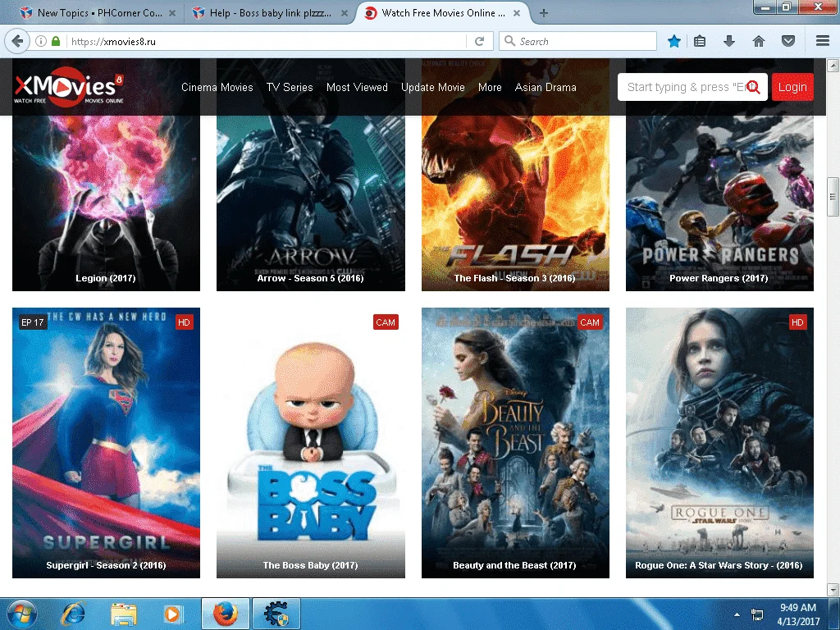Click the Firefox back arrow button
This screenshot has height=630, width=840.
[17, 41]
